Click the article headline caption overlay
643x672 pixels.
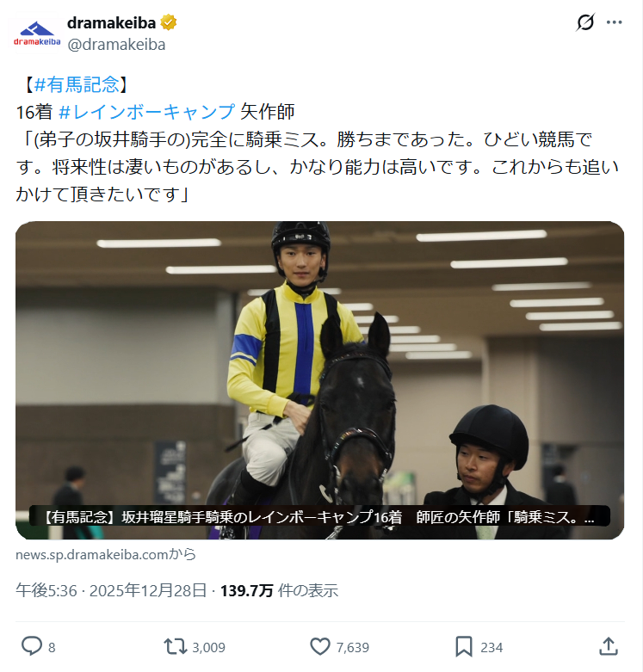[x=320, y=516]
